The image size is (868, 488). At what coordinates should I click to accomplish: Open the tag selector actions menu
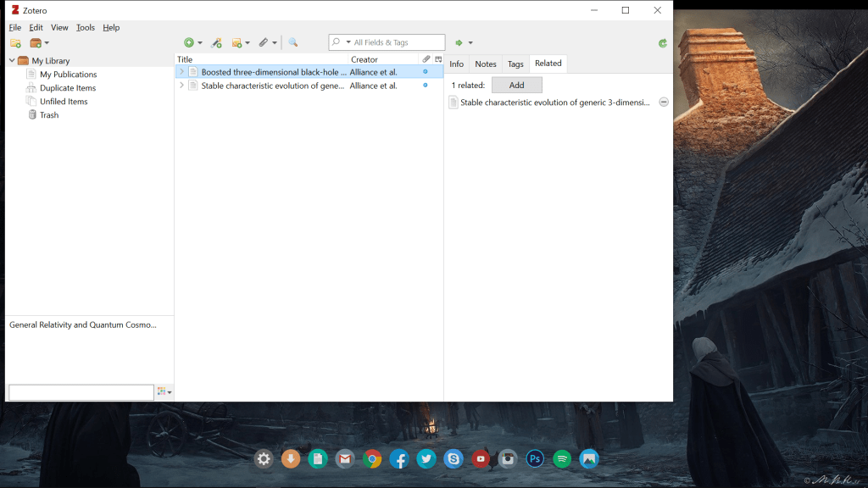tap(164, 392)
